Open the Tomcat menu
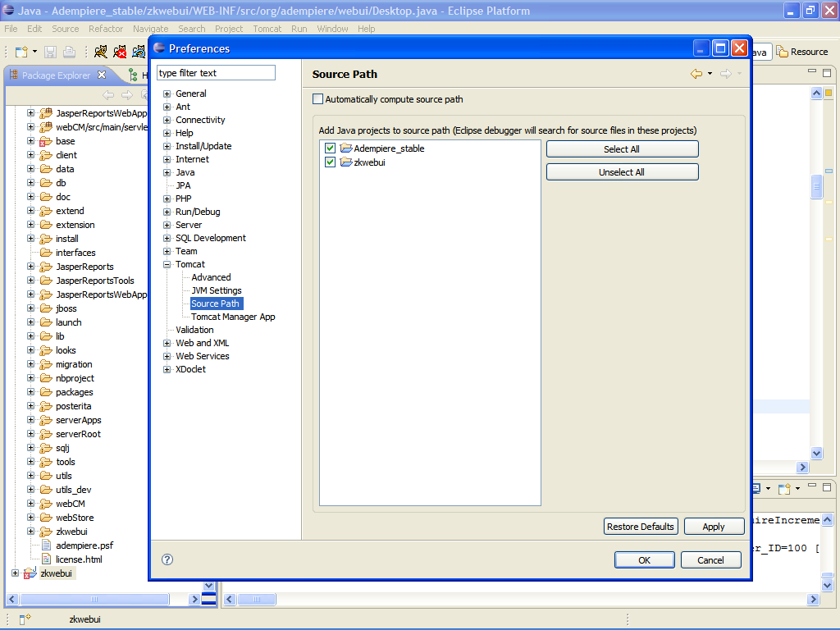 click(x=267, y=29)
